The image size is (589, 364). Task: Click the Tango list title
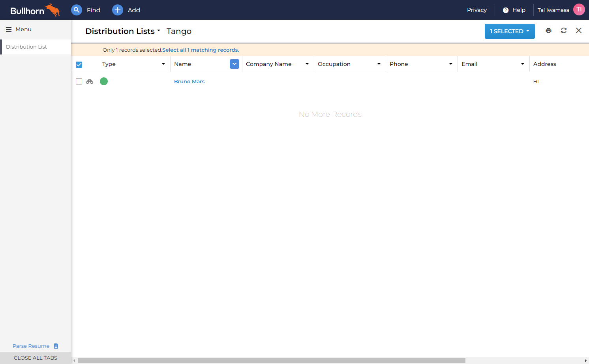[179, 32]
